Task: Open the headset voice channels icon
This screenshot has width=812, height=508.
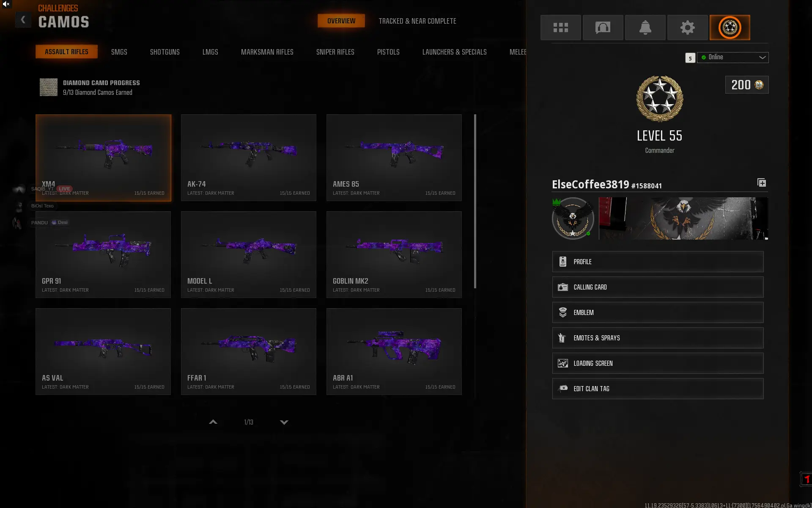Action: (x=603, y=28)
